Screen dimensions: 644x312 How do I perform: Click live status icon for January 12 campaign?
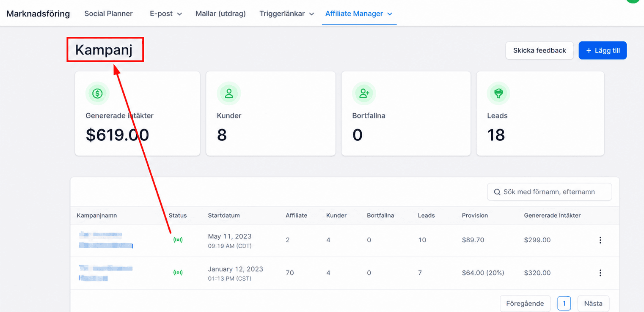tap(178, 273)
